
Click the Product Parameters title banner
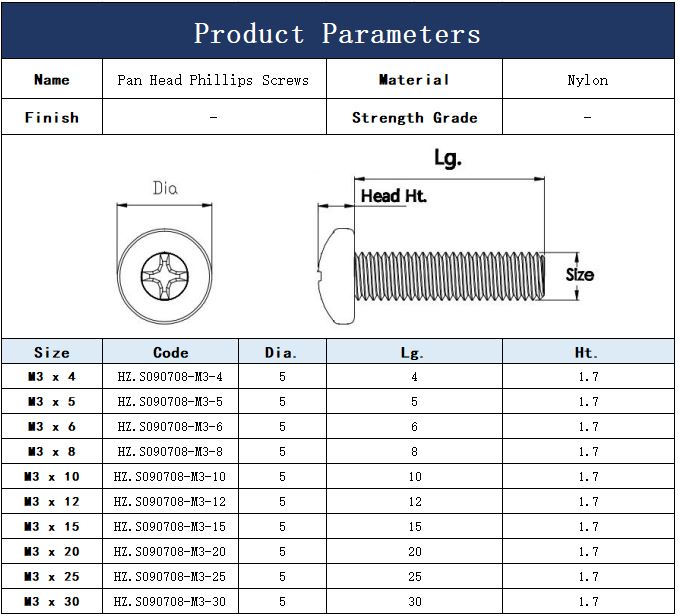pos(338,33)
